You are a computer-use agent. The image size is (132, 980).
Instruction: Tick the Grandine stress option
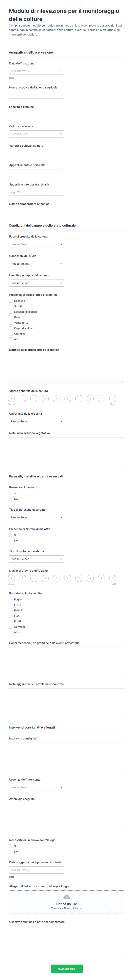coord(11,334)
